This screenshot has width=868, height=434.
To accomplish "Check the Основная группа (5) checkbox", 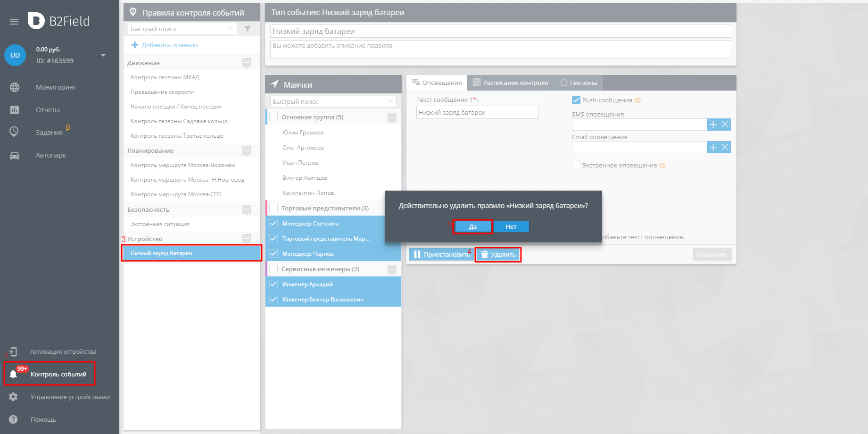I will (273, 117).
